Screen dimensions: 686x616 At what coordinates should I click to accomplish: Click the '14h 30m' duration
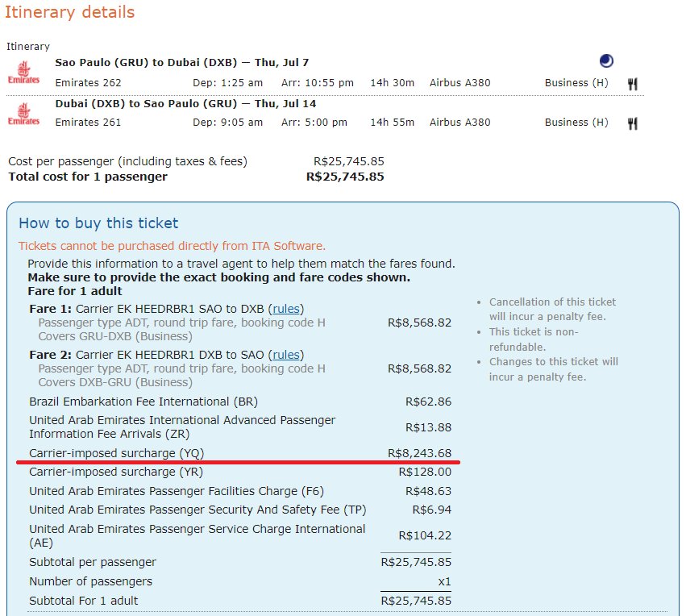coord(393,83)
